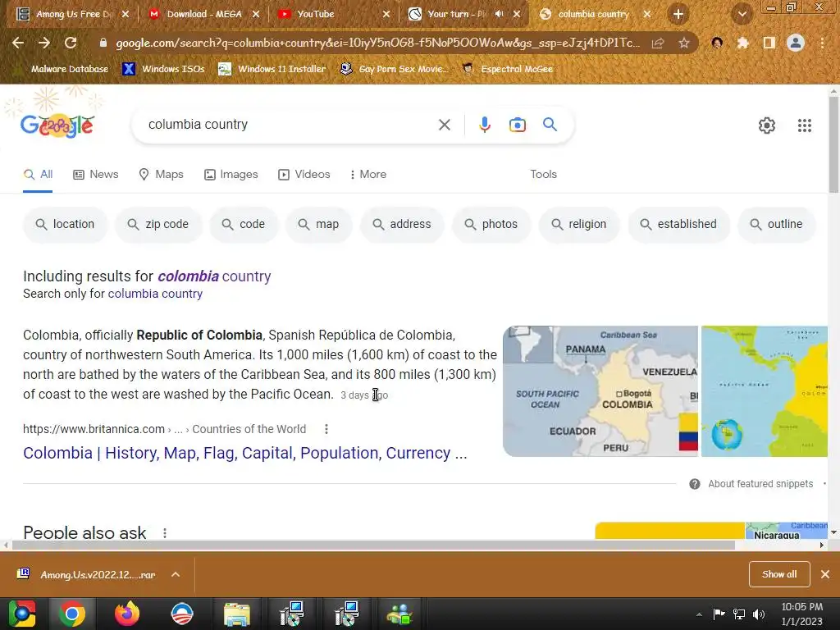Select the Videos results tab
The height and width of the screenshot is (630, 840).
(304, 175)
